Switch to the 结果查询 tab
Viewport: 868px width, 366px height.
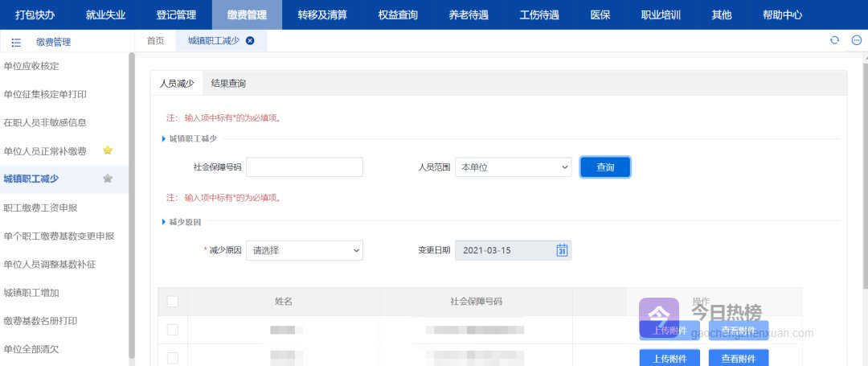[228, 84]
